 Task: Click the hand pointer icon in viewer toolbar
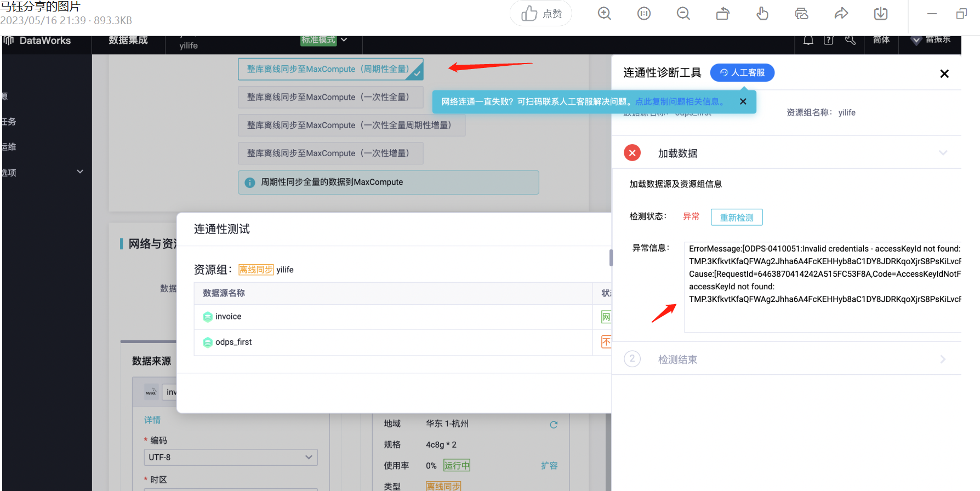click(x=762, y=13)
